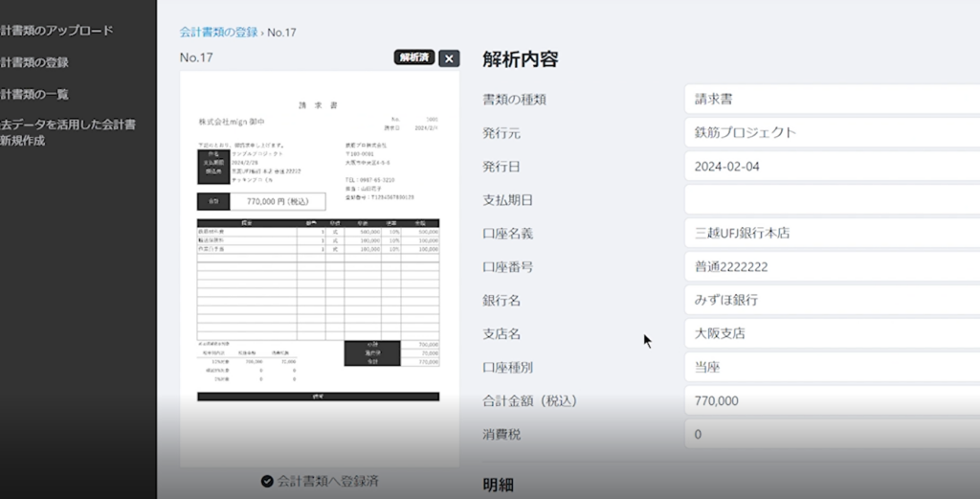
Task: Select the 発行日 date field
Action: click(831, 167)
